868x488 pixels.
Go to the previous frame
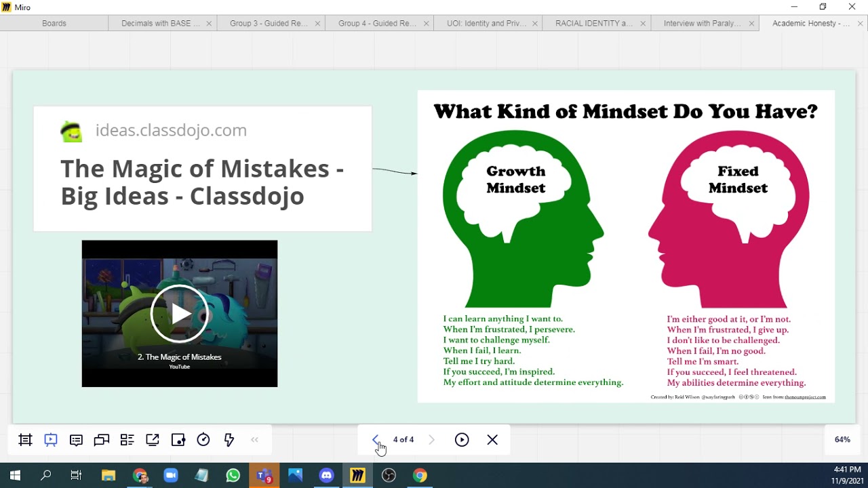(x=376, y=440)
